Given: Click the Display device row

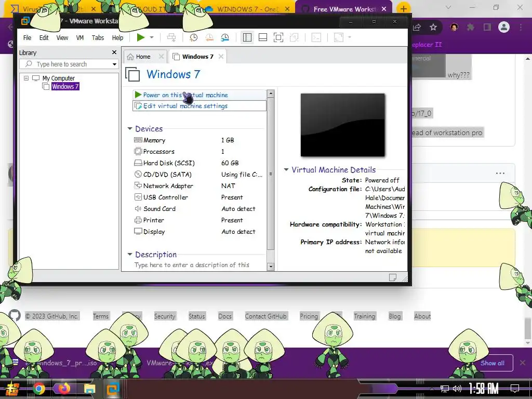Looking at the screenshot, I should [198, 232].
